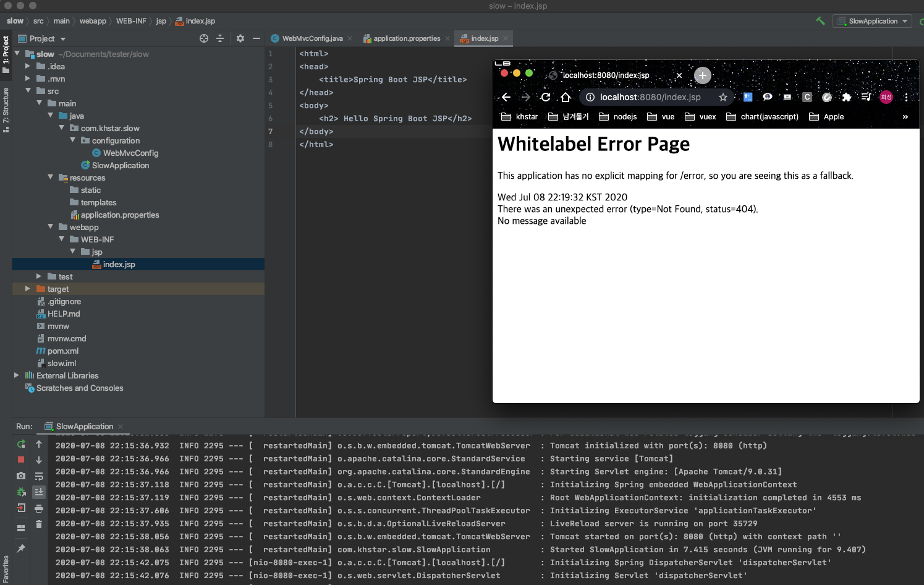Click the up arrow in Run console toolbar
This screenshot has height=585, width=924.
coord(39,444)
